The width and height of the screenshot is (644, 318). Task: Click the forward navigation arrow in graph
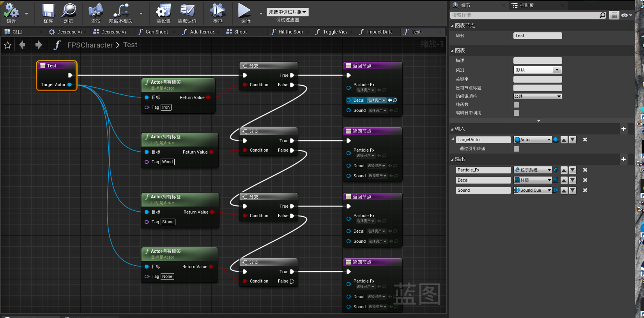pos(38,45)
